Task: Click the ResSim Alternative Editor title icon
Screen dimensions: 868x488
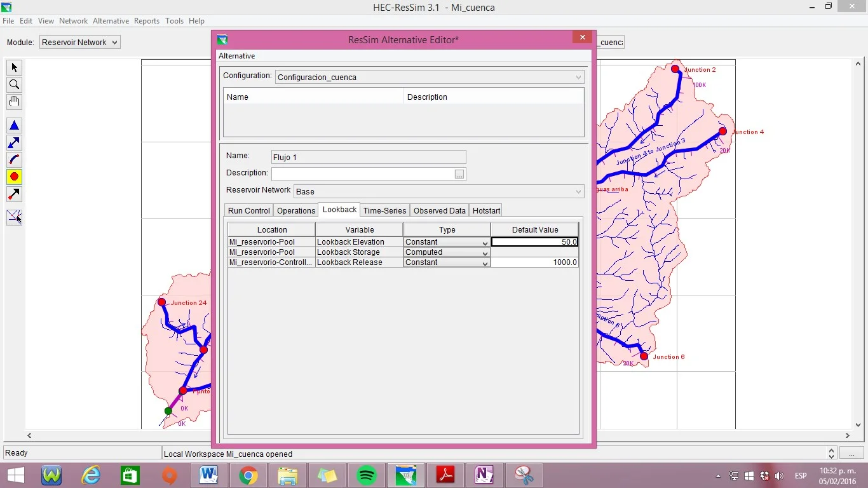Action: point(222,39)
